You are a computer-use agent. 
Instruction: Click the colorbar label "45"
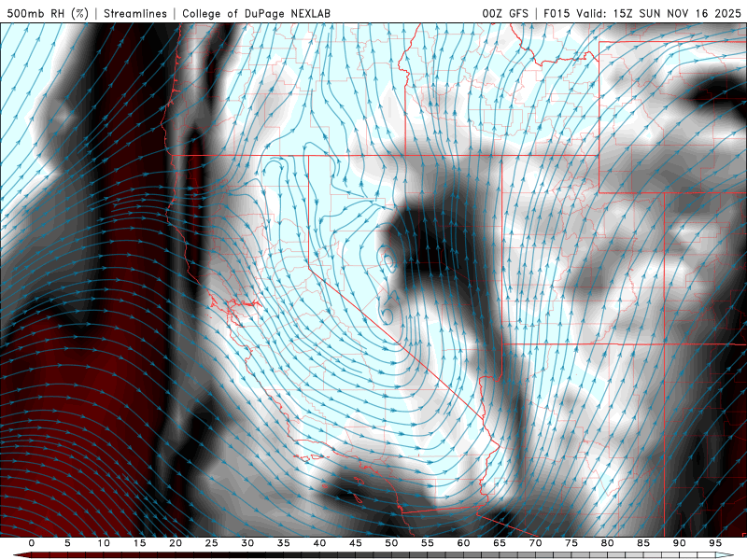coord(356,543)
